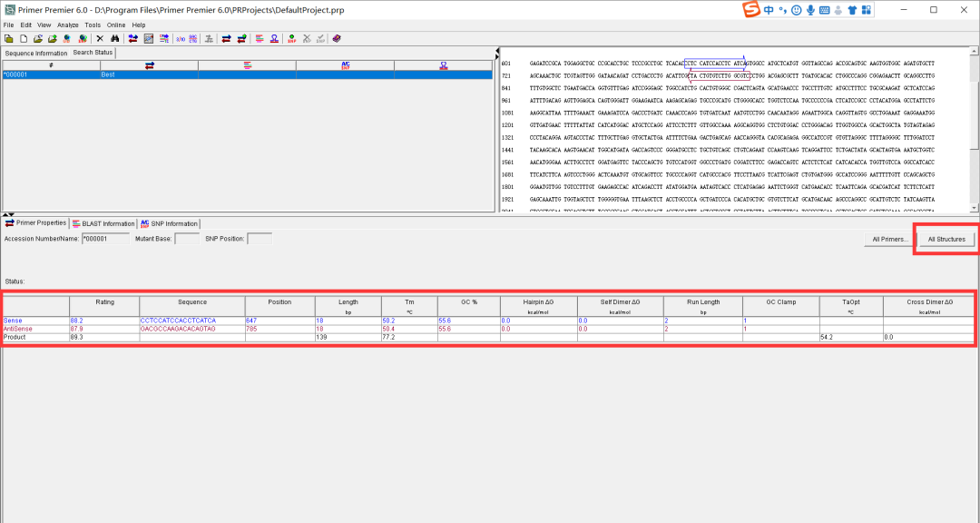
Task: Click the smiley emoji icon in IME bar
Action: 797,10
